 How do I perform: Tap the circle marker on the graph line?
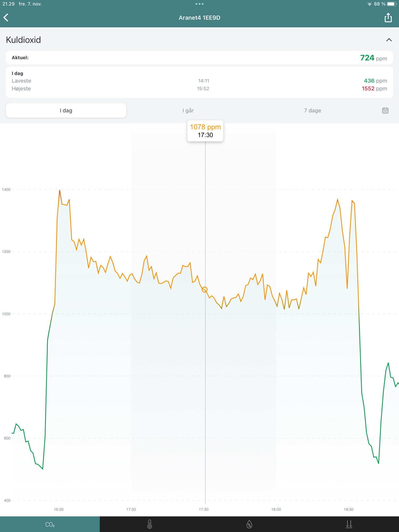pyautogui.click(x=204, y=289)
